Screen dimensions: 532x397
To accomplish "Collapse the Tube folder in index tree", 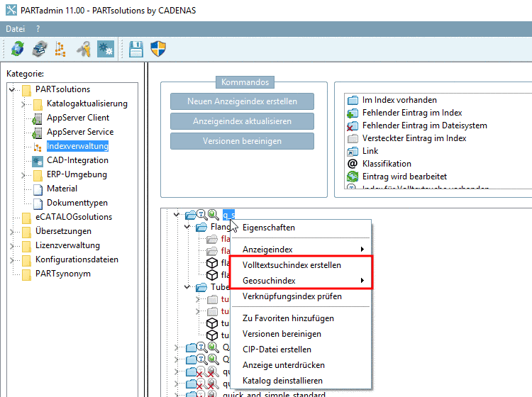I will (x=187, y=287).
